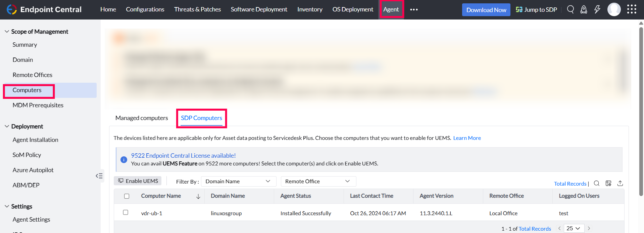The height and width of the screenshot is (233, 644).
Task: Go to previous page arrow
Action: (x=559, y=228)
